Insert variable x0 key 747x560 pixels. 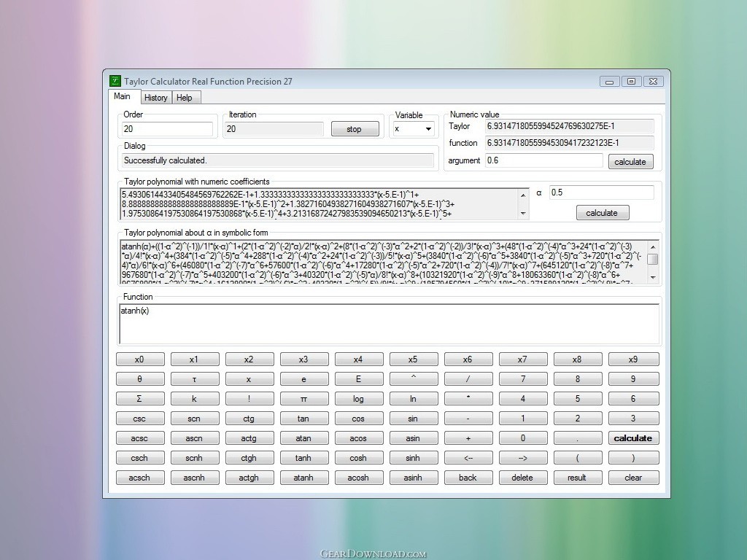[140, 359]
